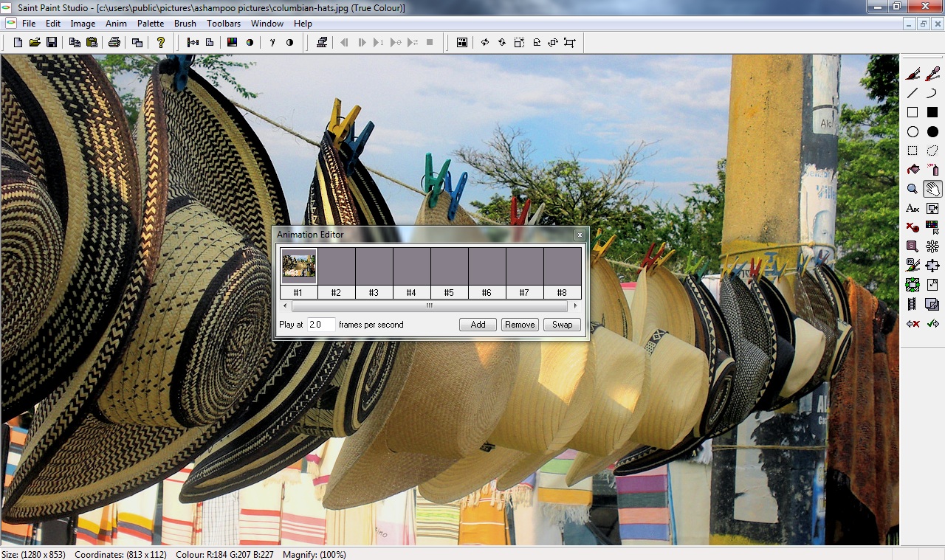
Task: Open the Palette menu
Action: 151,24
